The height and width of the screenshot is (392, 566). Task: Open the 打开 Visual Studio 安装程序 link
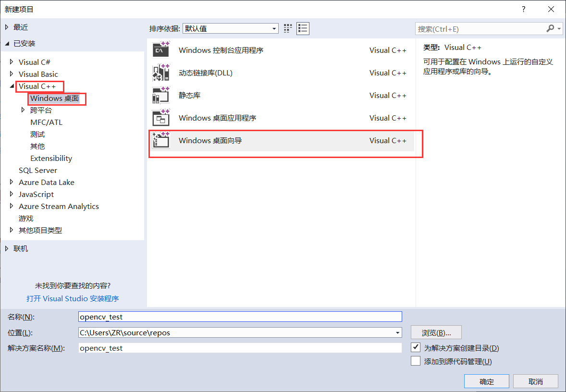click(x=73, y=298)
